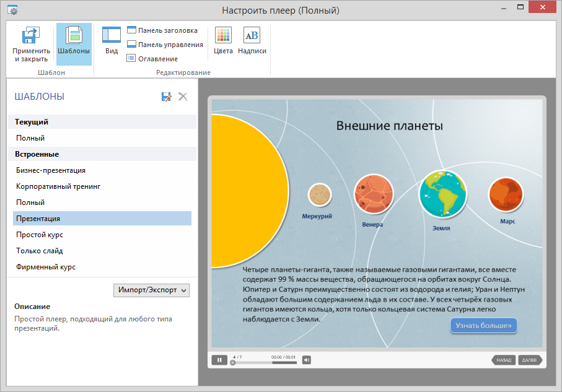Viewport: 562px width, 392px height.
Task: Click the template description text under Описание
Action: [x=93, y=323]
